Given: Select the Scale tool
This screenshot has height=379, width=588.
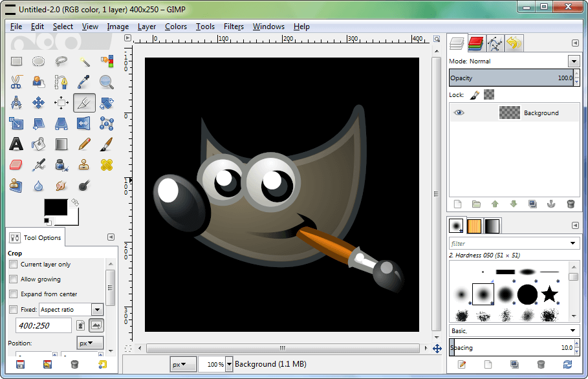Looking at the screenshot, I should [x=16, y=124].
